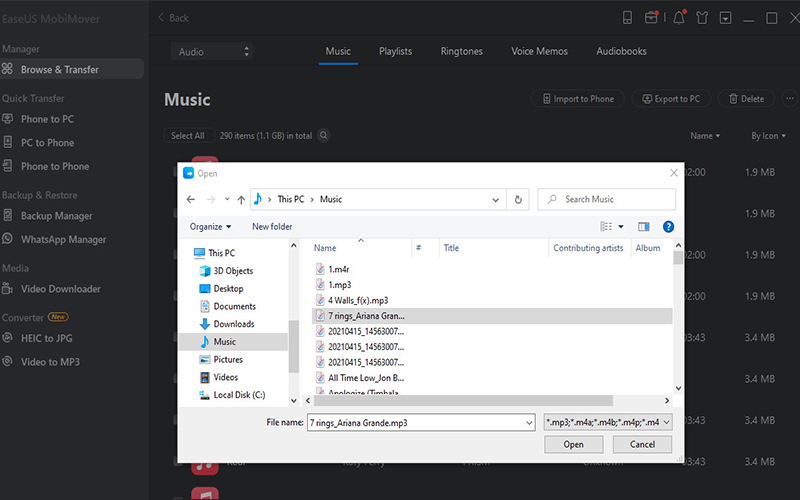Expand the file type filter combo box
This screenshot has width=800, height=500.
(x=609, y=423)
